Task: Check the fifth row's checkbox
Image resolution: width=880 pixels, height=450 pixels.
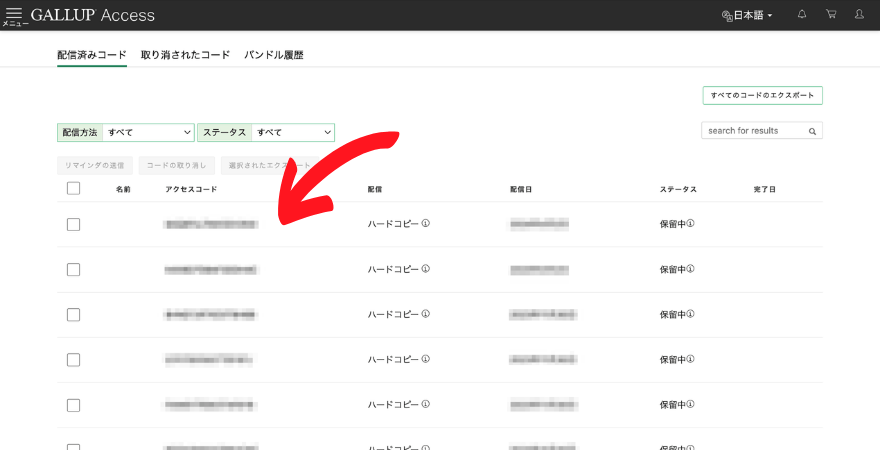Action: click(74, 405)
